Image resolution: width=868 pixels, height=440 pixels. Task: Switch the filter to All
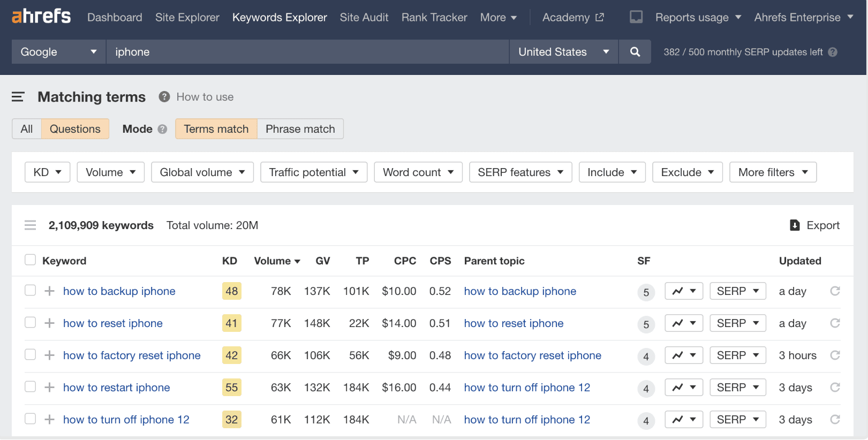click(x=27, y=129)
